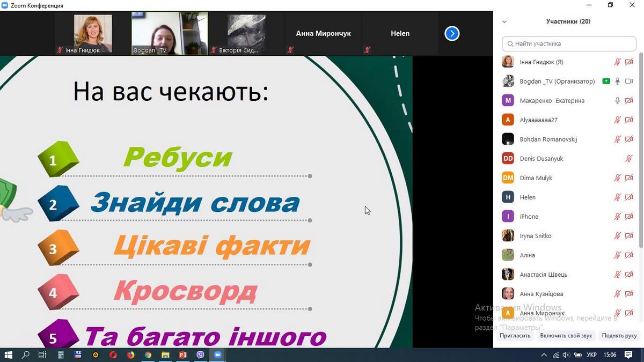Show next video thumbnails with blue arrow
644x362 pixels.
452,34
